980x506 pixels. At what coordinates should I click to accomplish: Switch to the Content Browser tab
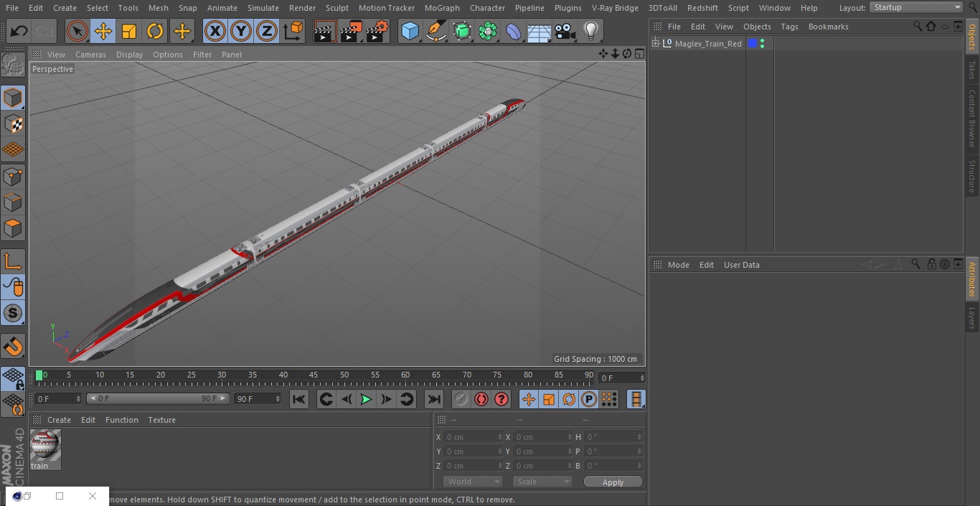pos(972,118)
